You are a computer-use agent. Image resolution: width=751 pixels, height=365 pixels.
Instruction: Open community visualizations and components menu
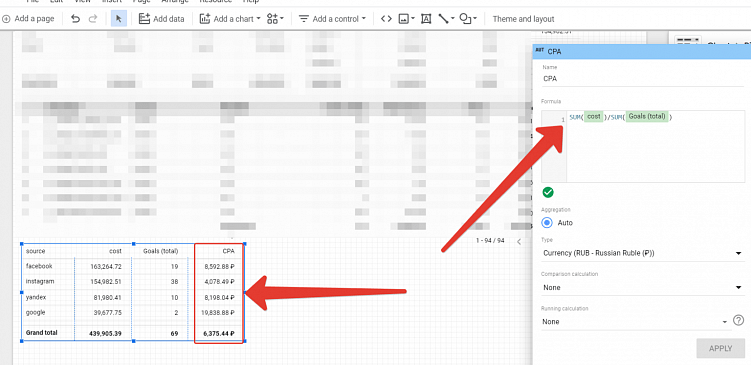click(275, 19)
